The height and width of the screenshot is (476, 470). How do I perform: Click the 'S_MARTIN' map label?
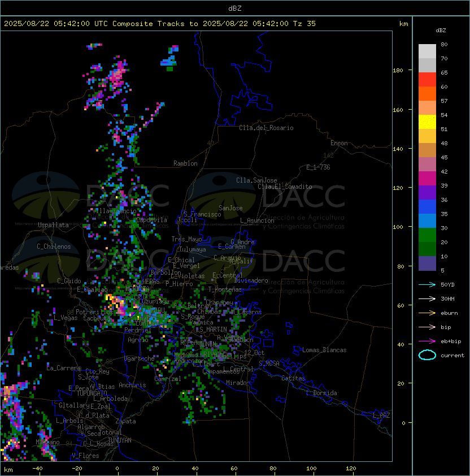click(x=213, y=330)
